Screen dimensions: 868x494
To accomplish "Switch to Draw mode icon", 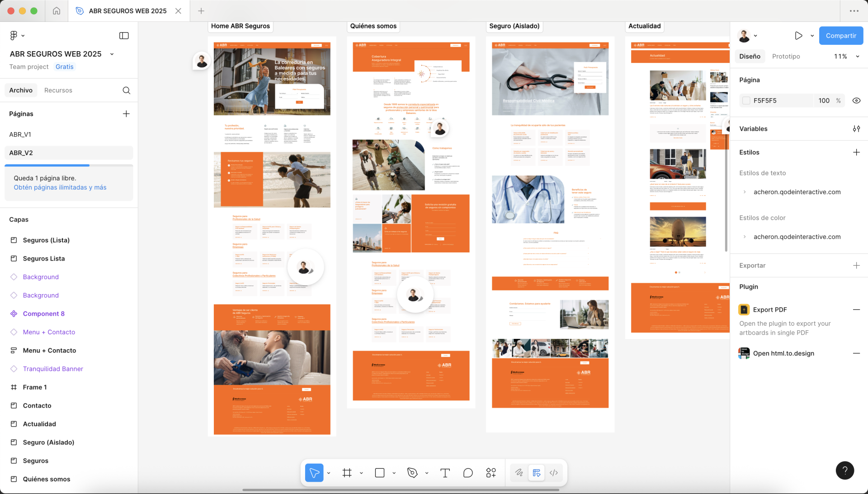I will 519,473.
